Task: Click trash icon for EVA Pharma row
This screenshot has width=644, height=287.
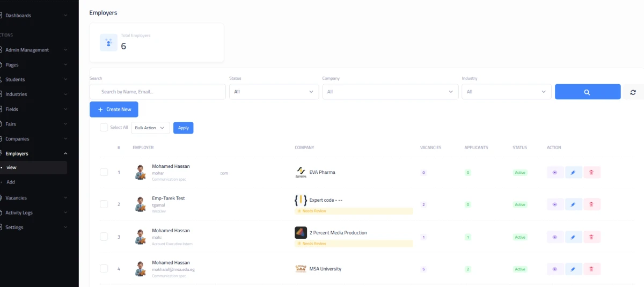Action: pos(591,173)
